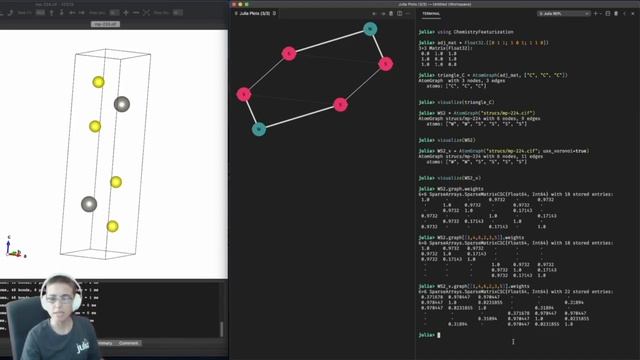The image size is (640, 360).
Task: Click the 'julia> visualize(WS2_v)' line in the terminal
Action: click(x=449, y=178)
